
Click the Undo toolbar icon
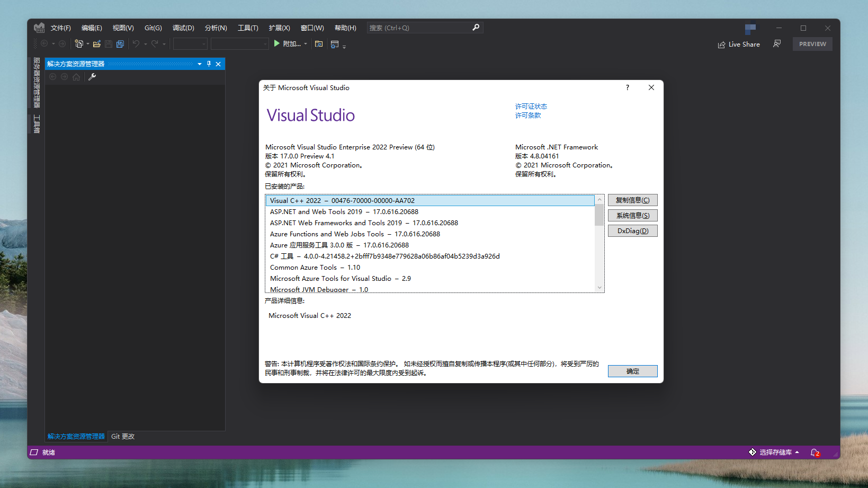[136, 44]
